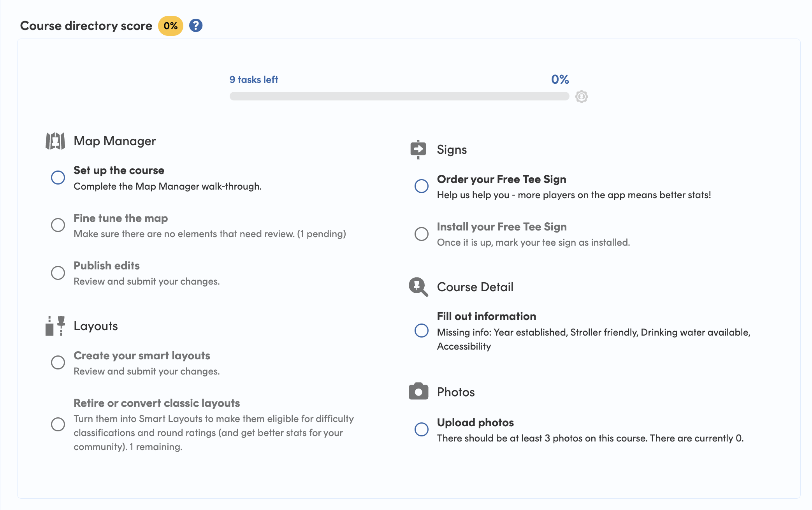
Task: Click the Map Manager map icon
Action: 55,141
